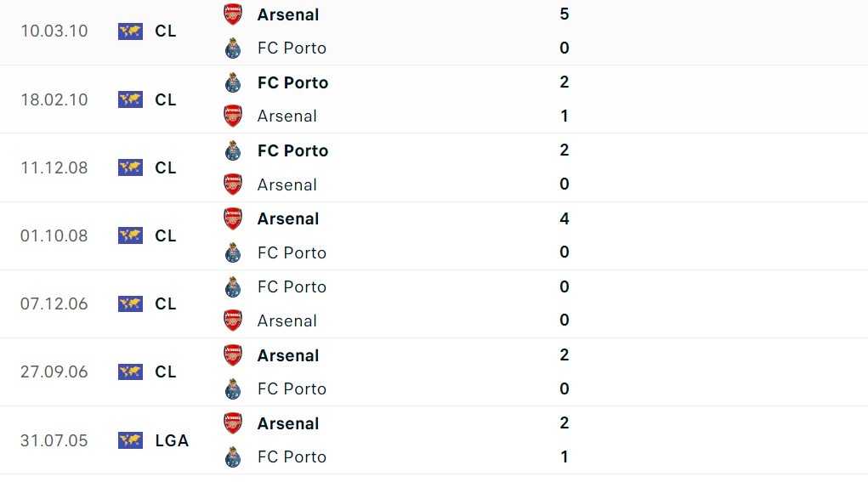Viewport: 868px width, 482px height.
Task: Click the 5 score for Arsenal
Action: (564, 14)
